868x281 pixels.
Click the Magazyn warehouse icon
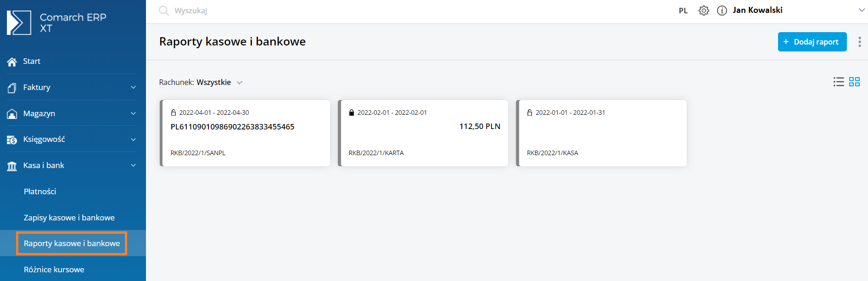(12, 114)
